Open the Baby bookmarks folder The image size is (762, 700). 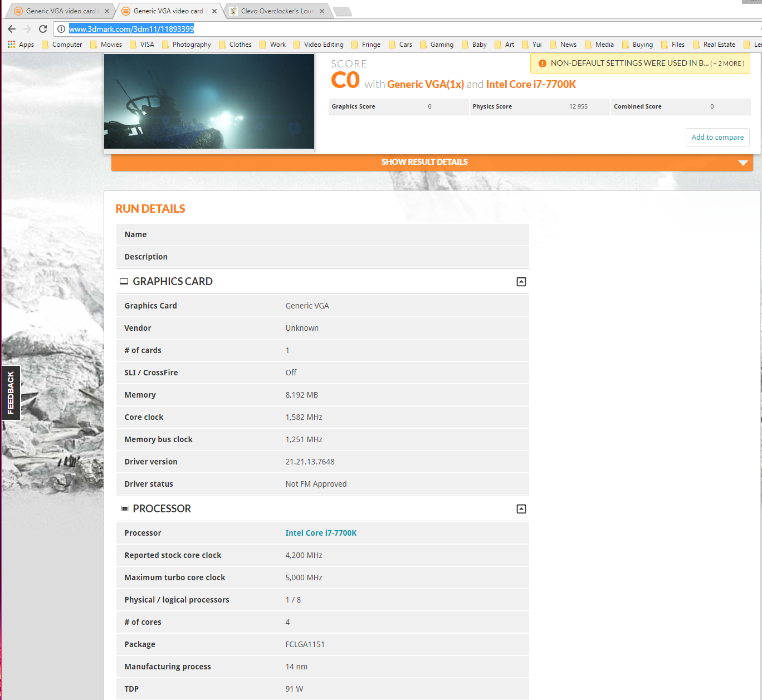pos(474,45)
